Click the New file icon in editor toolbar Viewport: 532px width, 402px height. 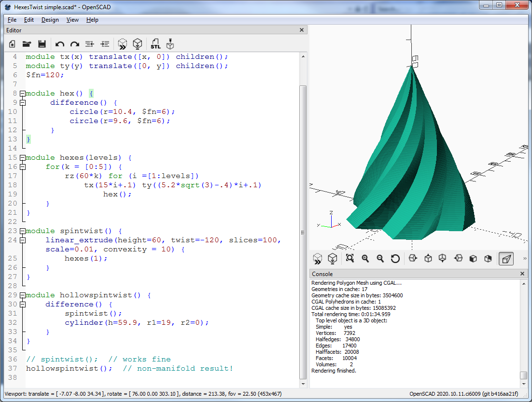12,44
